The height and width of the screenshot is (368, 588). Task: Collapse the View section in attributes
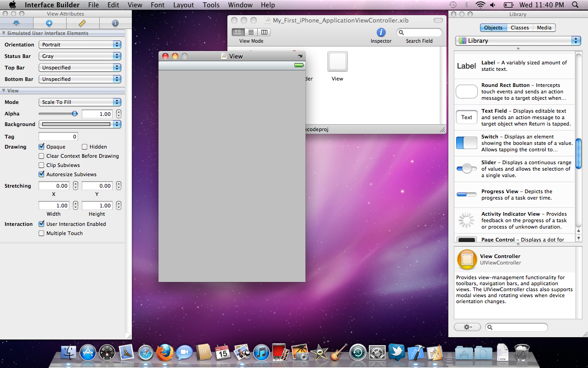pyautogui.click(x=4, y=91)
